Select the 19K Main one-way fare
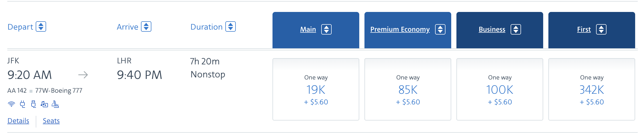Screen dimensions: 644x134 tap(316, 90)
